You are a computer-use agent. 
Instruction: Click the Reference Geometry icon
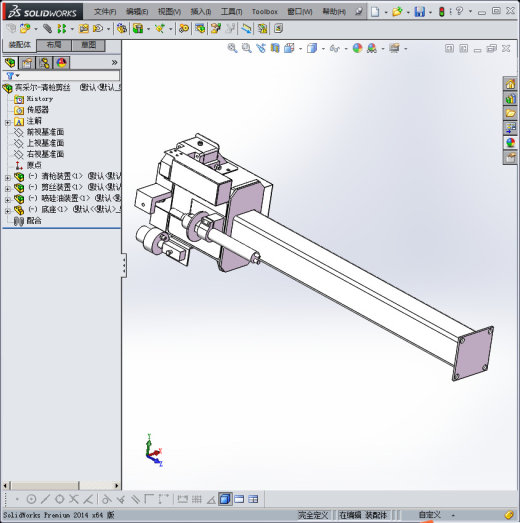click(x=160, y=29)
